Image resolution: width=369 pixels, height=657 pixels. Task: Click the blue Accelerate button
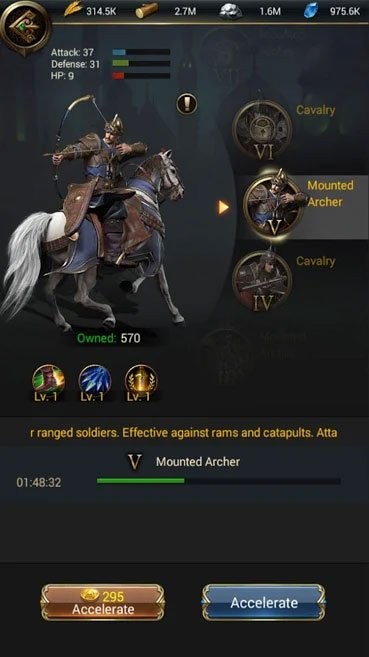(x=264, y=603)
